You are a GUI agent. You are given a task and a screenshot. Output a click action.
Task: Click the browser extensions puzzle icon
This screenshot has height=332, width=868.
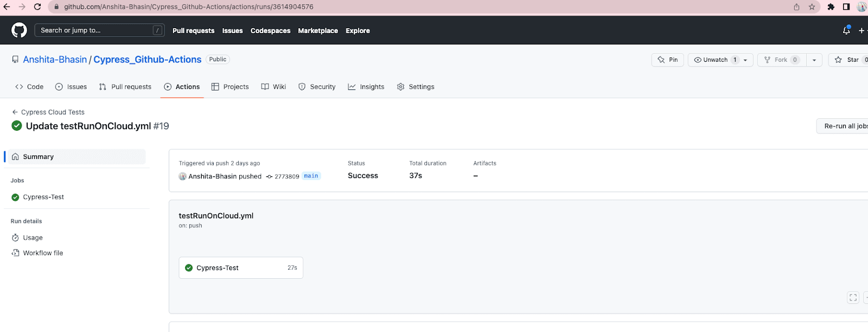831,7
